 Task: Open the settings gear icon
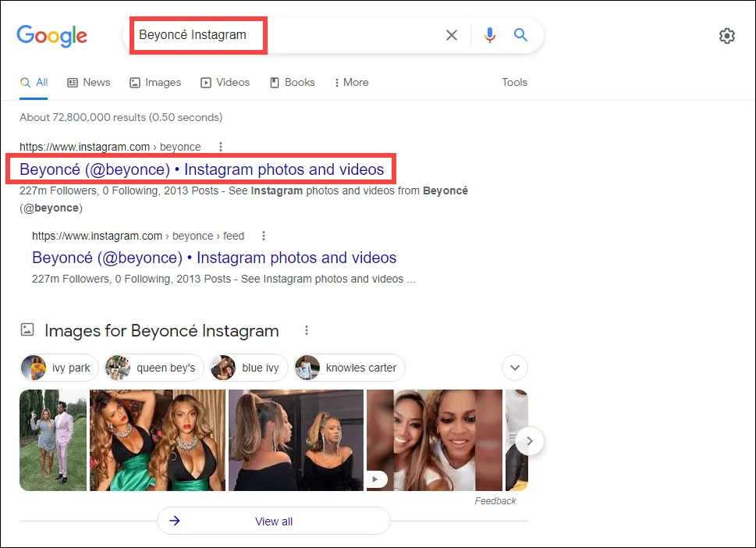pos(727,36)
